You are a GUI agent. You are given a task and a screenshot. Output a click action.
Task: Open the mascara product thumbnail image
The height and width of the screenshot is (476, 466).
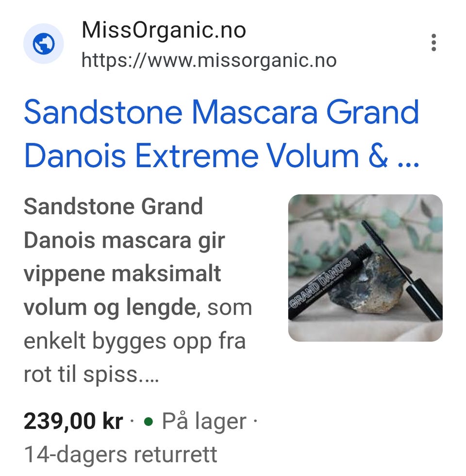[365, 268]
